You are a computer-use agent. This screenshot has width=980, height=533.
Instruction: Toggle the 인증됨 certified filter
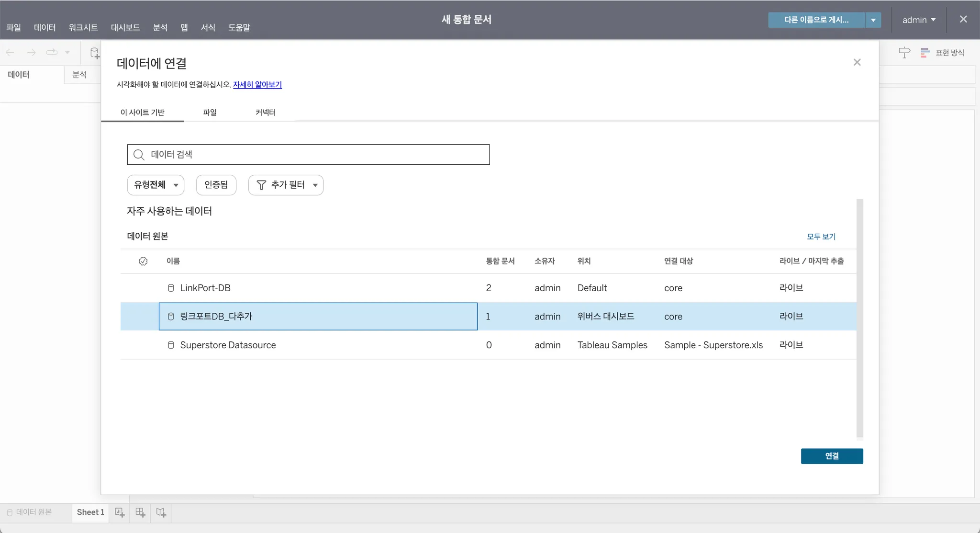216,185
